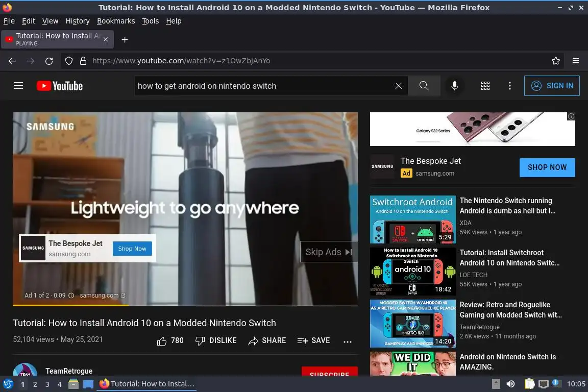Click the taskbar clock 10:05

click(576, 384)
